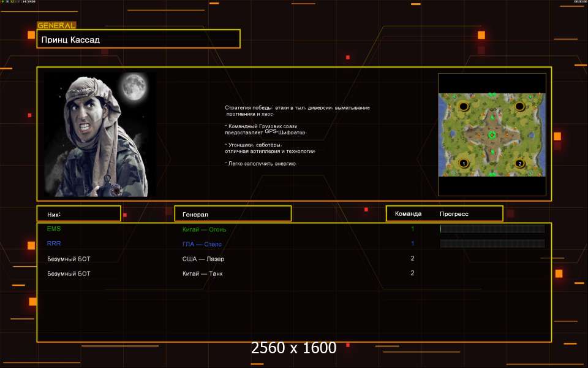Image resolution: width=588 pixels, height=368 pixels.
Task: Click the empty top-left start spot on minimap
Action: 464,107
